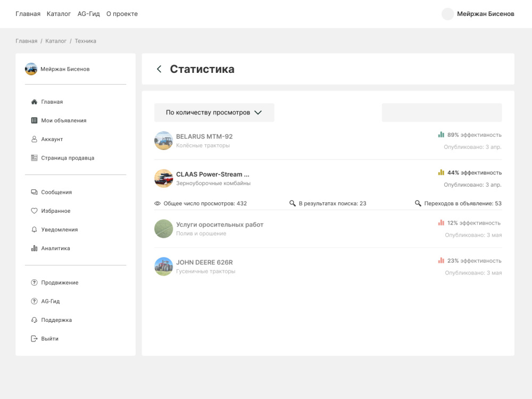Click the red efficiency bars icon at 12%
This screenshot has width=532, height=399.
tap(441, 222)
